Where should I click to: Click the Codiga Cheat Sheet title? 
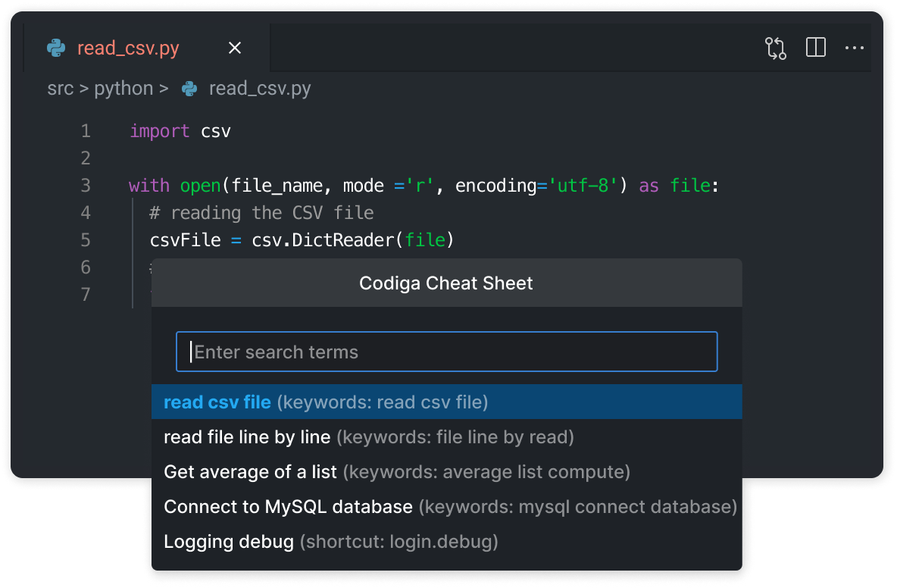446,283
